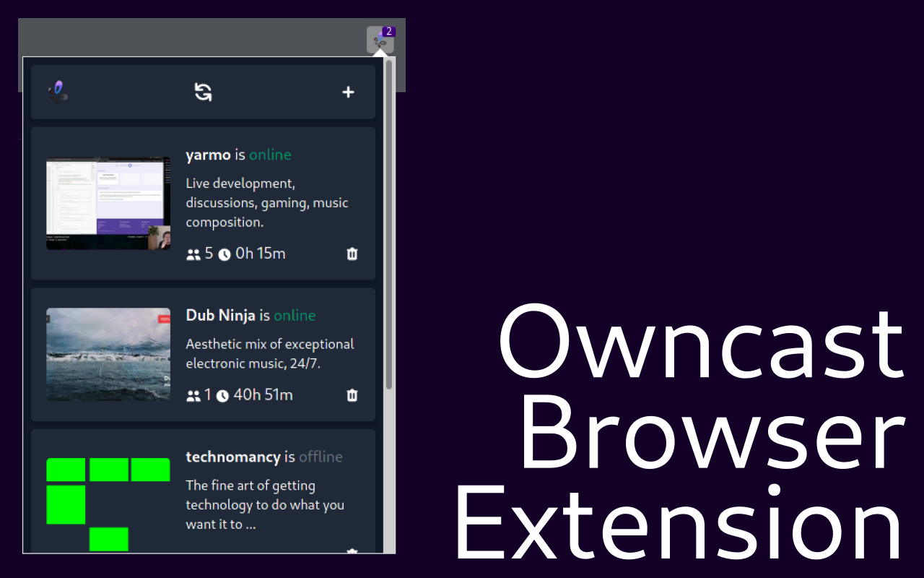Click the viewer count icon for yarmo
The height and width of the screenshot is (578, 924).
pyautogui.click(x=192, y=254)
